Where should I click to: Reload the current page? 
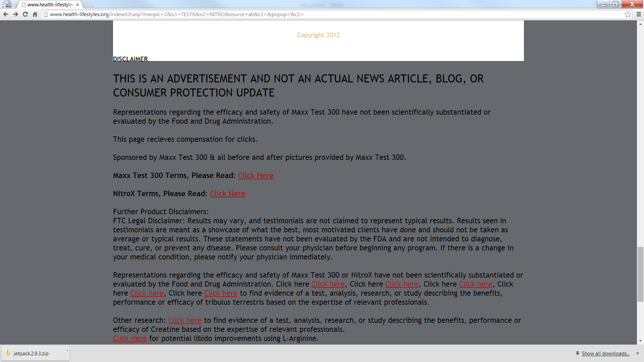coord(25,14)
